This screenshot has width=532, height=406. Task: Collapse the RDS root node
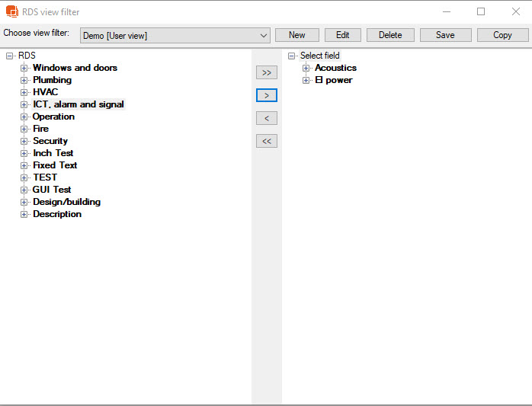(x=9, y=56)
